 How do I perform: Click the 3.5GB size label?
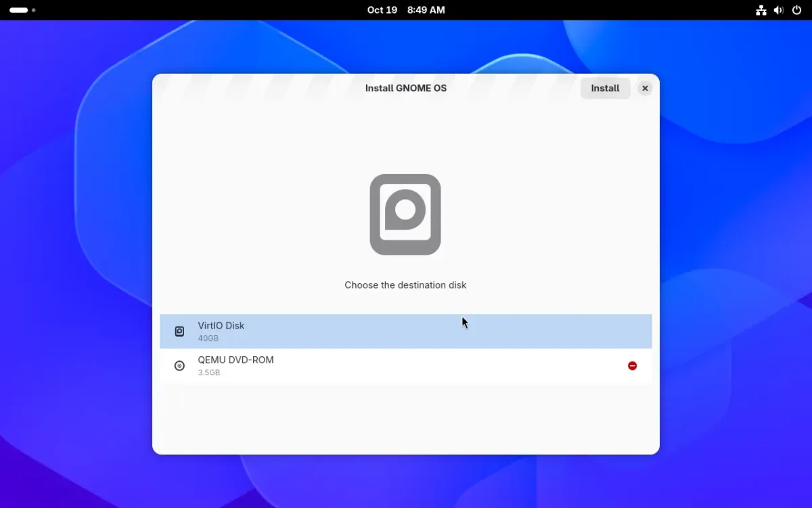tap(209, 373)
